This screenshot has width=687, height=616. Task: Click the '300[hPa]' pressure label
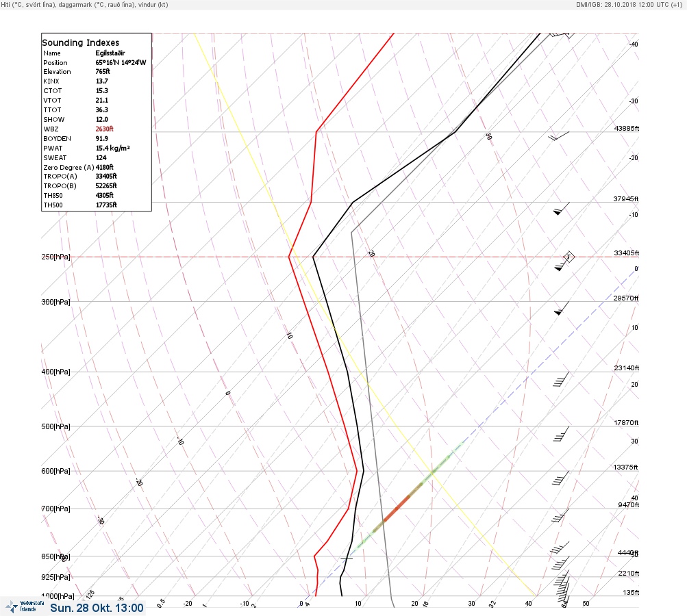click(55, 302)
